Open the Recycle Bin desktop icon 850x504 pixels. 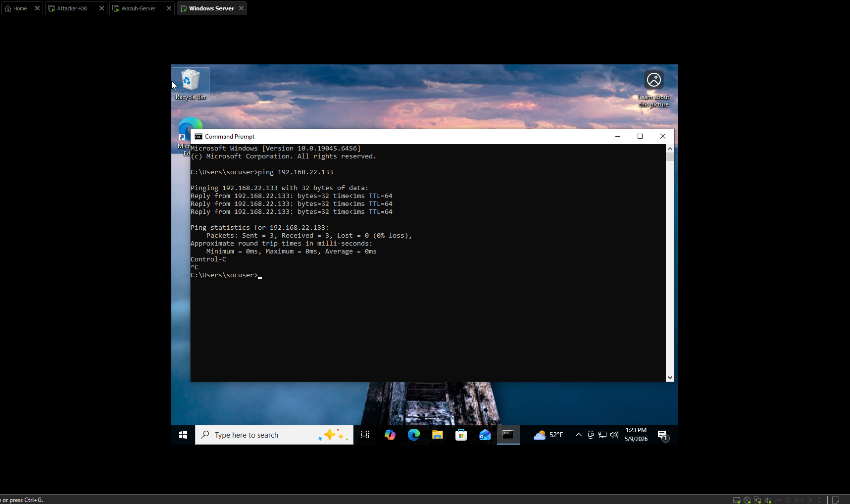tap(191, 84)
